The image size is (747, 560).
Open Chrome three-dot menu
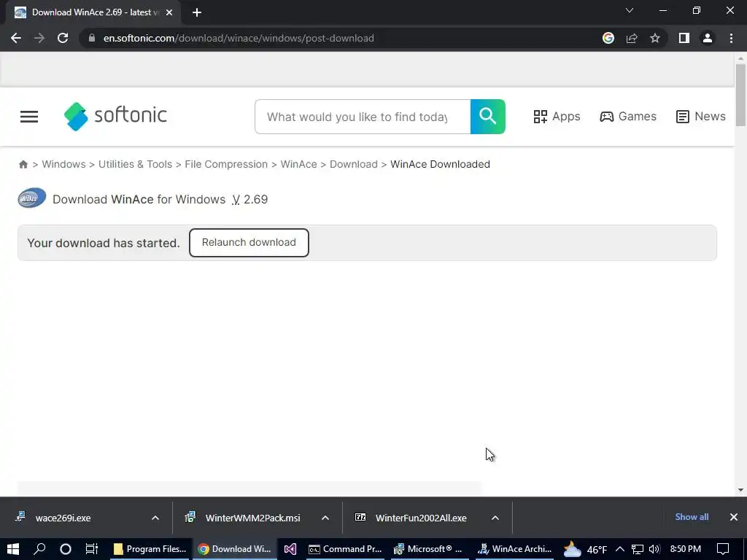tap(731, 38)
